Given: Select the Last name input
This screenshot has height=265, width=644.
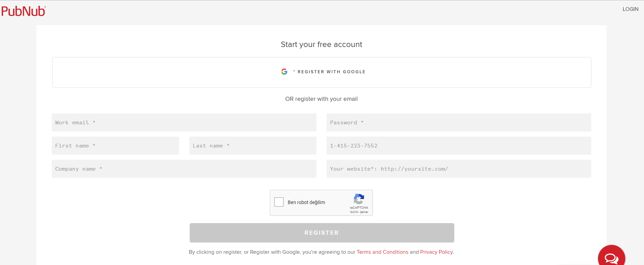Looking at the screenshot, I should 253,146.
